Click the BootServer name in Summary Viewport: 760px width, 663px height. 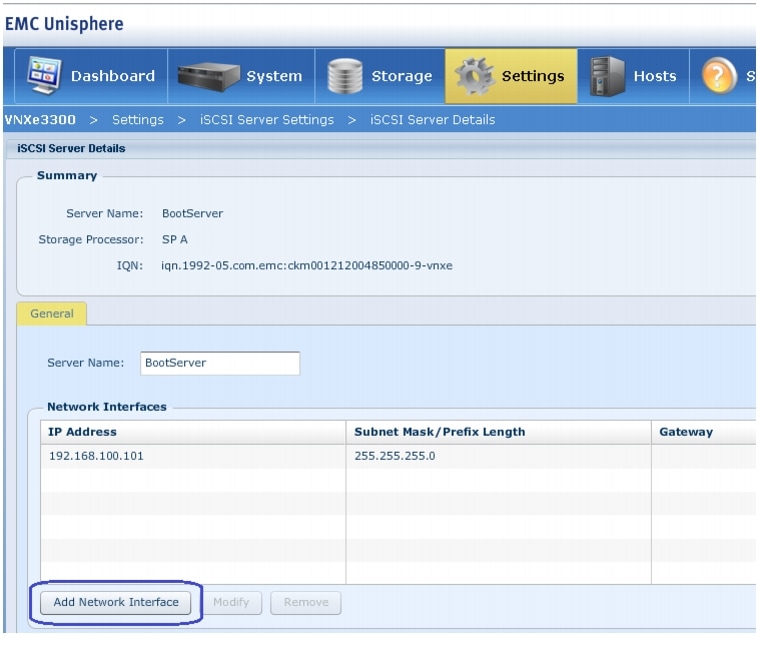click(192, 213)
